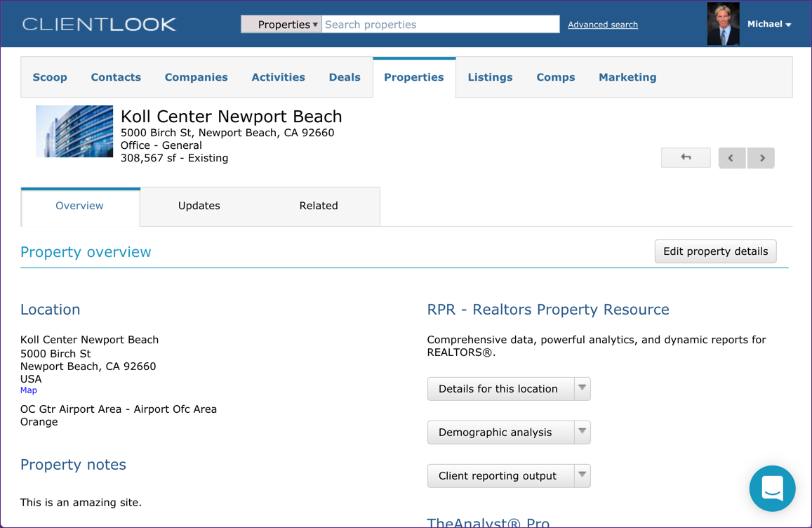Switch to the Contacts tab
This screenshot has width=812, height=528.
point(116,77)
